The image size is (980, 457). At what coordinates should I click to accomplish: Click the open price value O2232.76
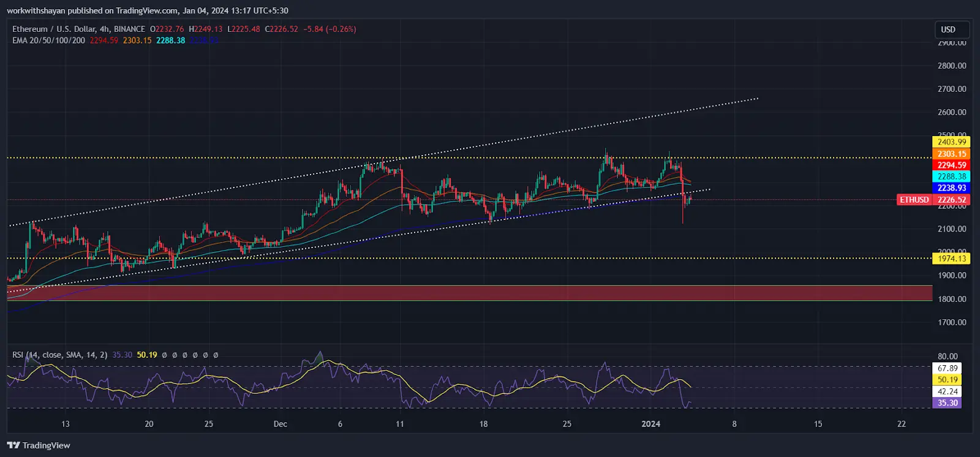click(x=167, y=29)
